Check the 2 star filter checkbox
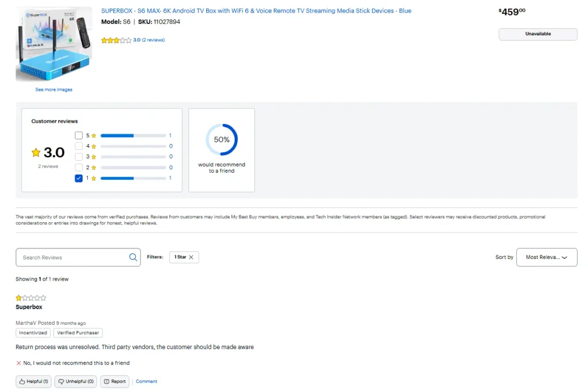The width and height of the screenshot is (588, 392). [x=78, y=168]
